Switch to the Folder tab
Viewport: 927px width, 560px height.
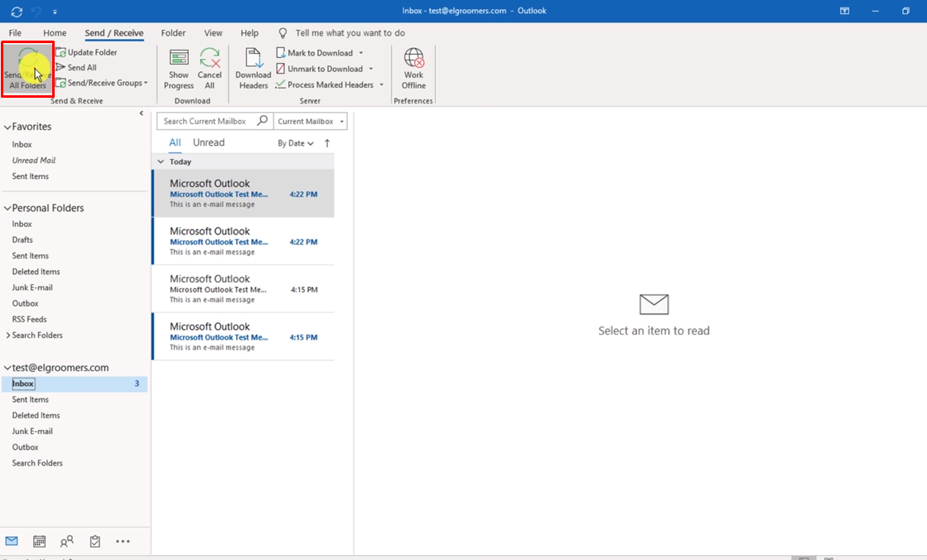173,33
